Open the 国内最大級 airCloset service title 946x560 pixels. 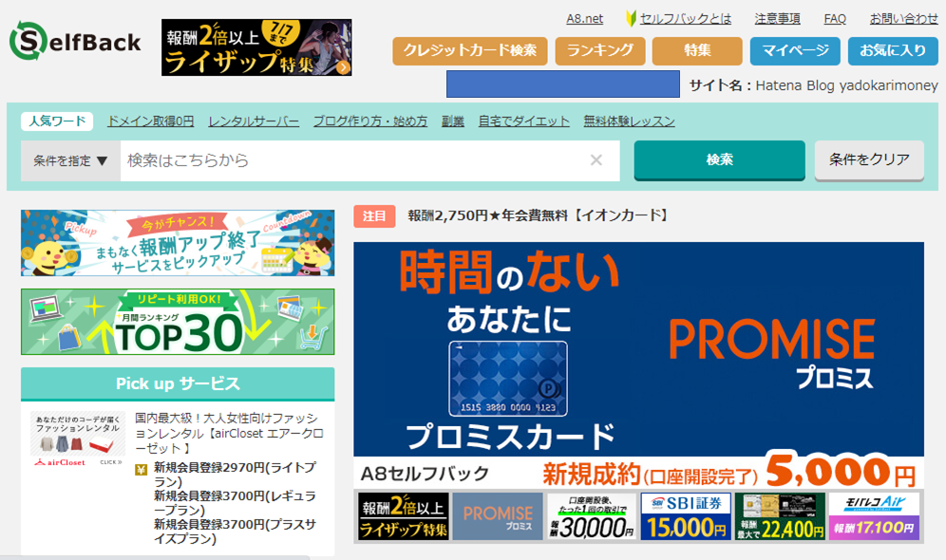229,433
